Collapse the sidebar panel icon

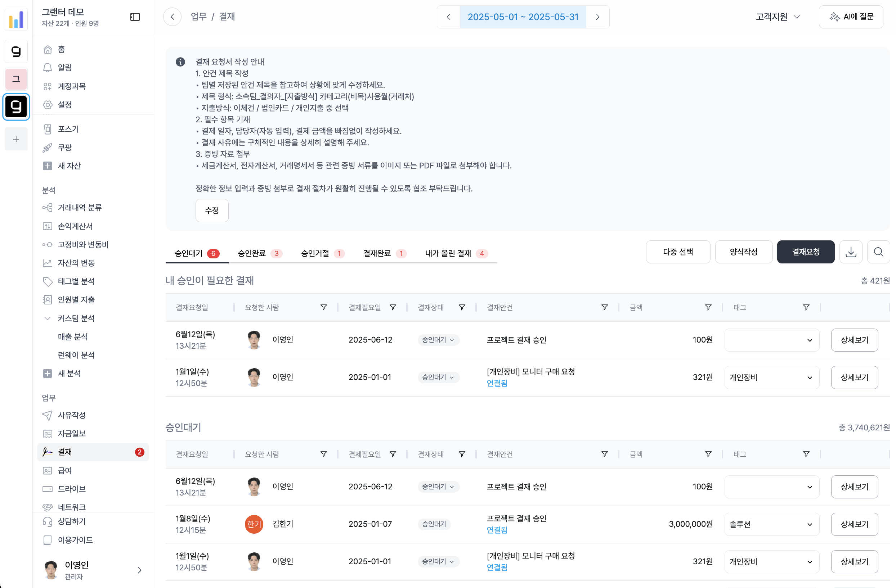(x=135, y=17)
